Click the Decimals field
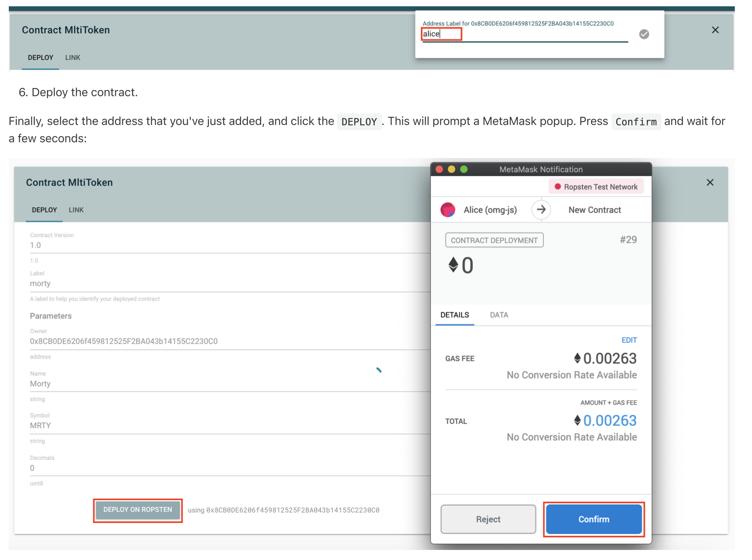Image resolution: width=752 pixels, height=560 pixels. pos(230,468)
